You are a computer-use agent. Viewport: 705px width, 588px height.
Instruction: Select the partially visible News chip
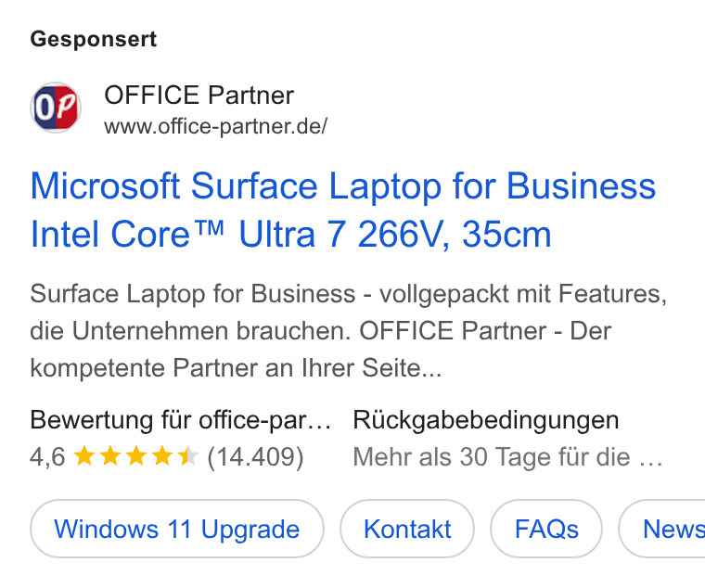pos(661,529)
